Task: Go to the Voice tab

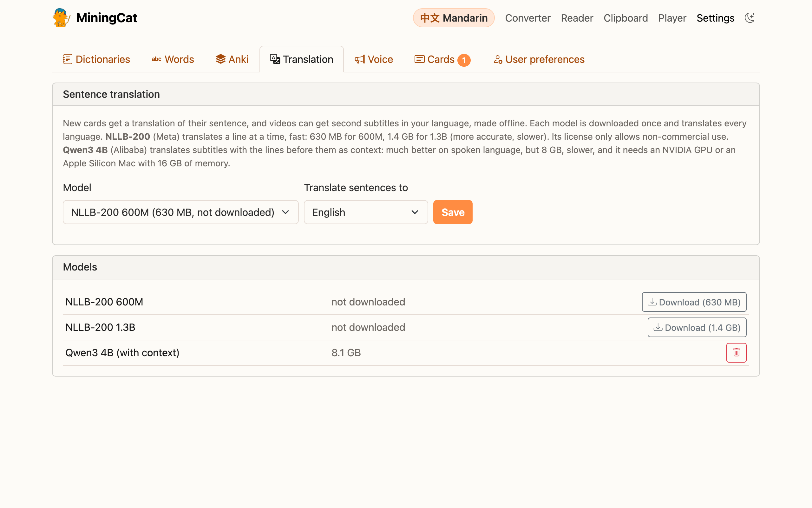Action: pyautogui.click(x=374, y=59)
